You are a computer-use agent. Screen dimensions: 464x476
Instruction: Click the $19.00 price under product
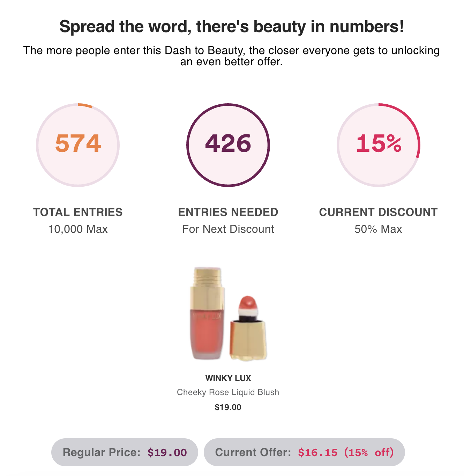[x=228, y=407]
